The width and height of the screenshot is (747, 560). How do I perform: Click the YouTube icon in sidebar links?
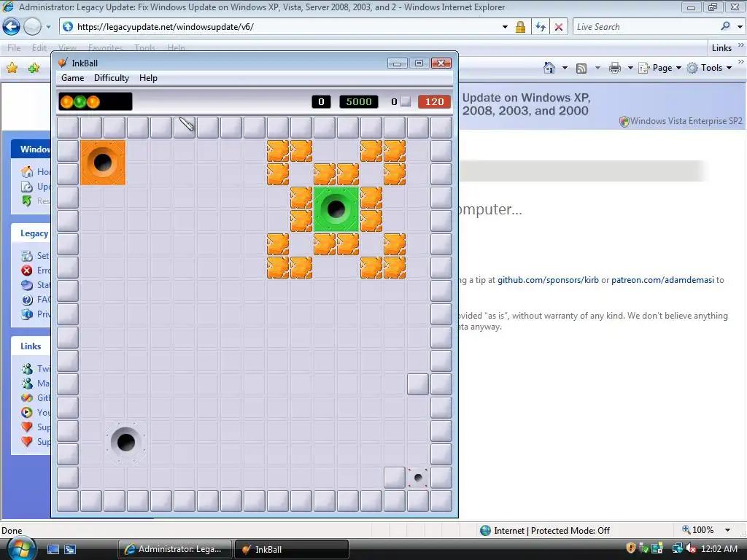click(x=27, y=413)
